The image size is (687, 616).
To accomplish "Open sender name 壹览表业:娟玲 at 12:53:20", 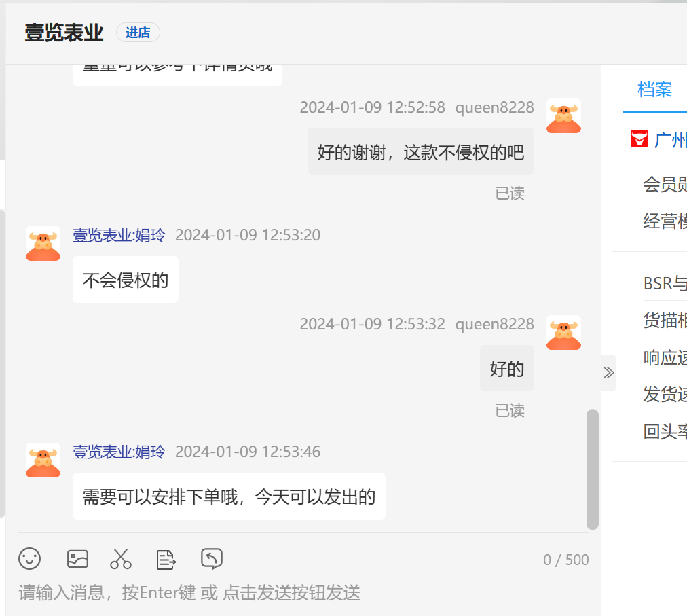I will [x=119, y=235].
